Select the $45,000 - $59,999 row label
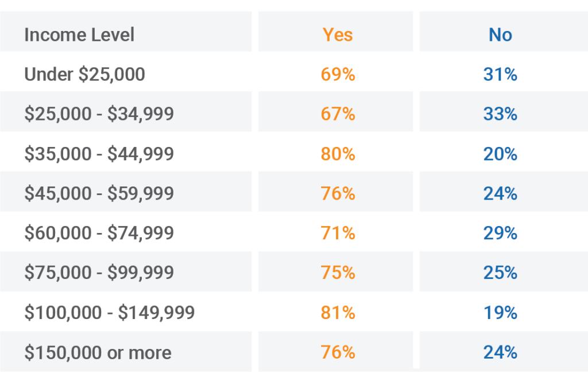The width and height of the screenshot is (588, 373). point(99,193)
